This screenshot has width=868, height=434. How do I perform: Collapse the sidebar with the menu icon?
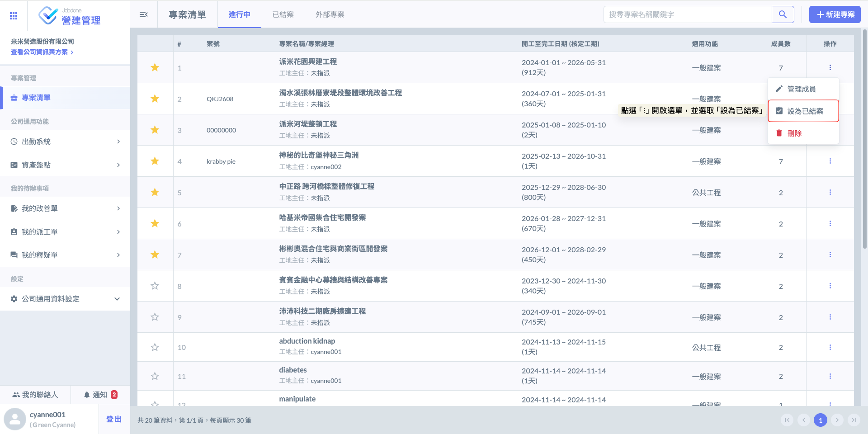tap(144, 14)
